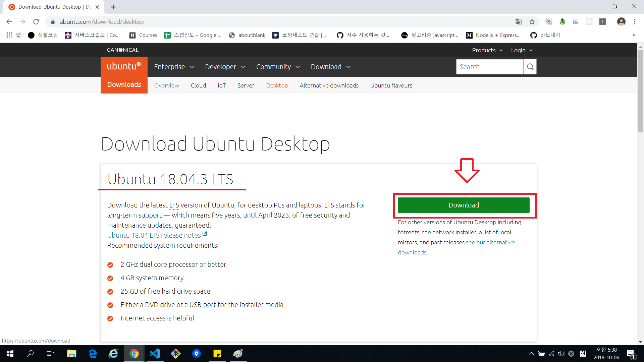The width and height of the screenshot is (644, 362).
Task: Click the magnifier search submit icon
Action: pyautogui.click(x=530, y=67)
